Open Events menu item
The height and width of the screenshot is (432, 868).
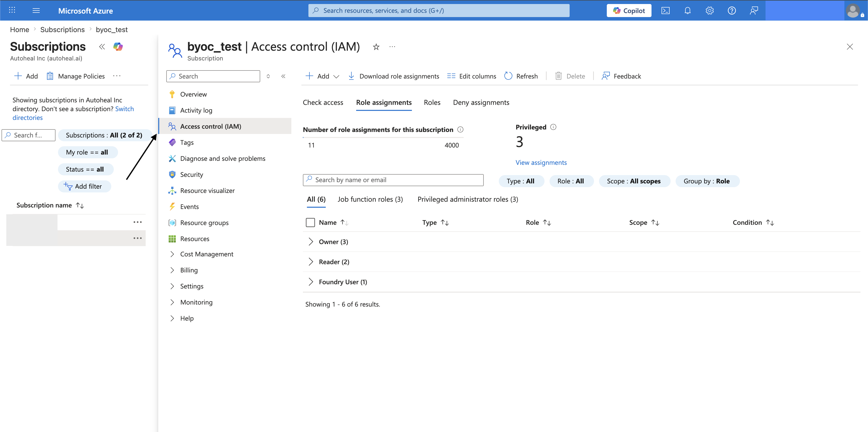(x=189, y=206)
